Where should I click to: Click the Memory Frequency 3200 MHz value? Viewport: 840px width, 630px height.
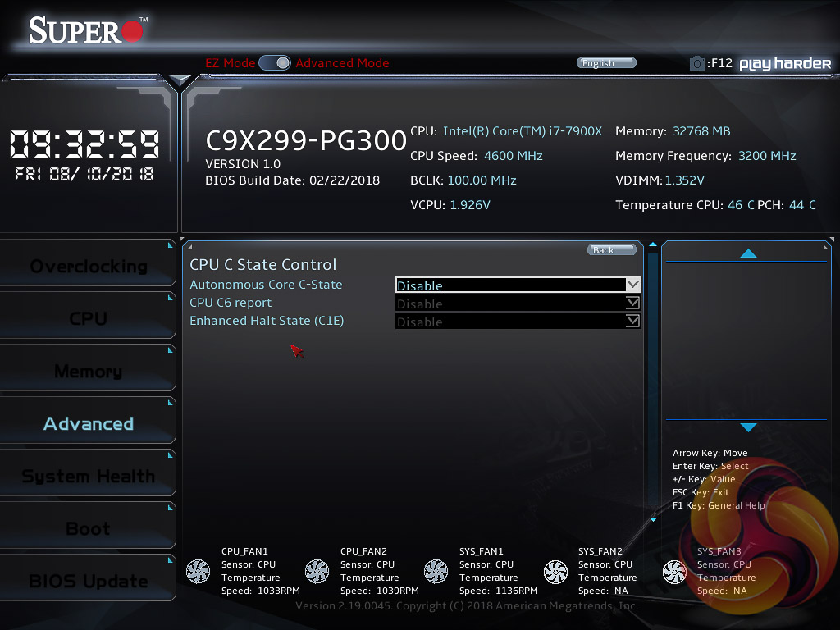click(767, 156)
